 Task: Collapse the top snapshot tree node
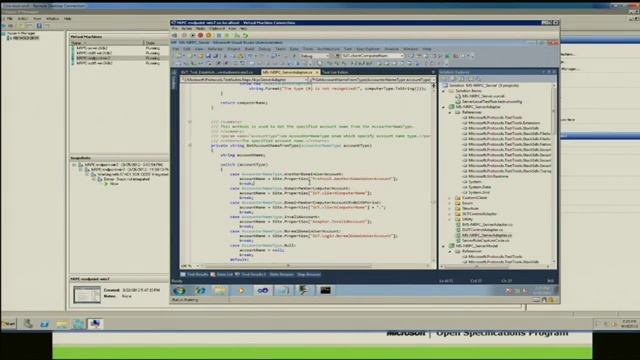coord(74,165)
